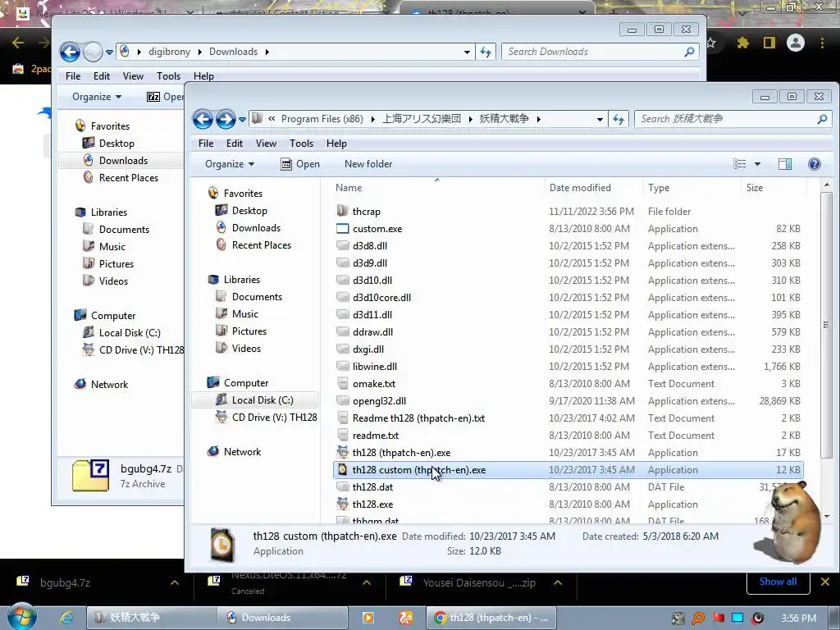840x630 pixels.
Task: Select opengl32.dll file
Action: tap(379, 401)
